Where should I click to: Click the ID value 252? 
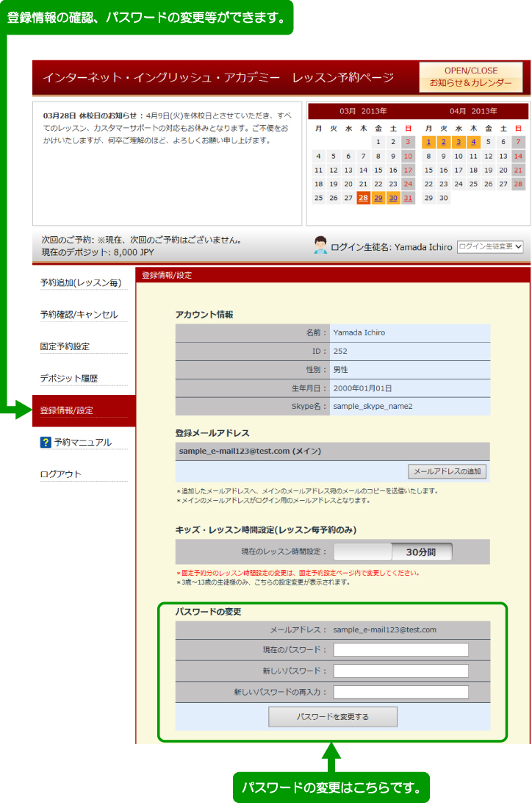coord(340,351)
